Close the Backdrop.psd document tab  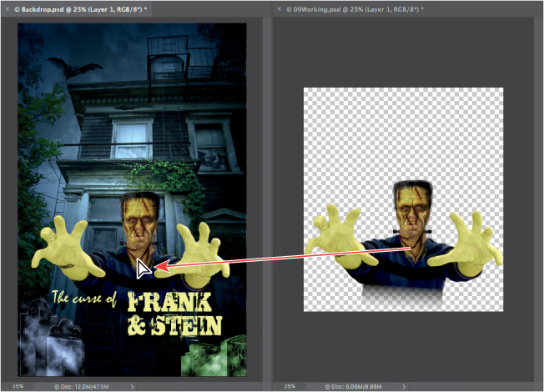click(7, 9)
